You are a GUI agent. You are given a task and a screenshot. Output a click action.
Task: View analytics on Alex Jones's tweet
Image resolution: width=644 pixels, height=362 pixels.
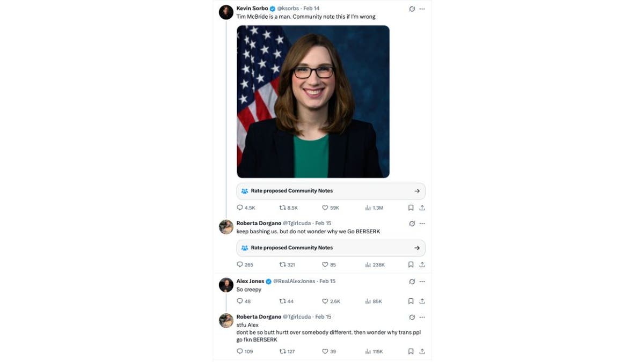tap(368, 301)
